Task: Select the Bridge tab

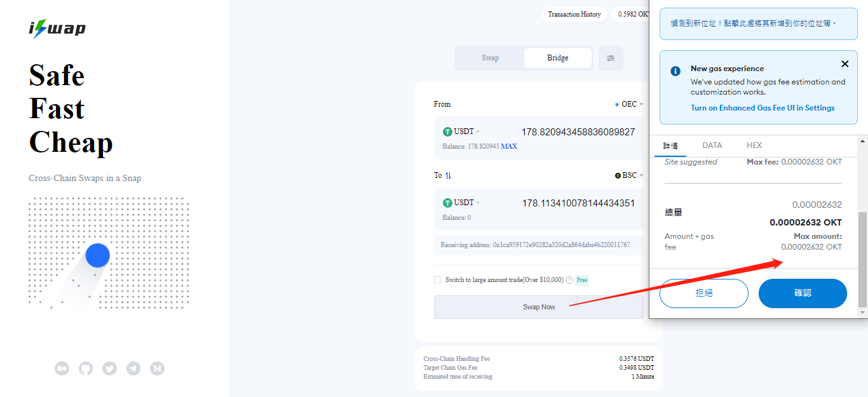Action: [558, 58]
